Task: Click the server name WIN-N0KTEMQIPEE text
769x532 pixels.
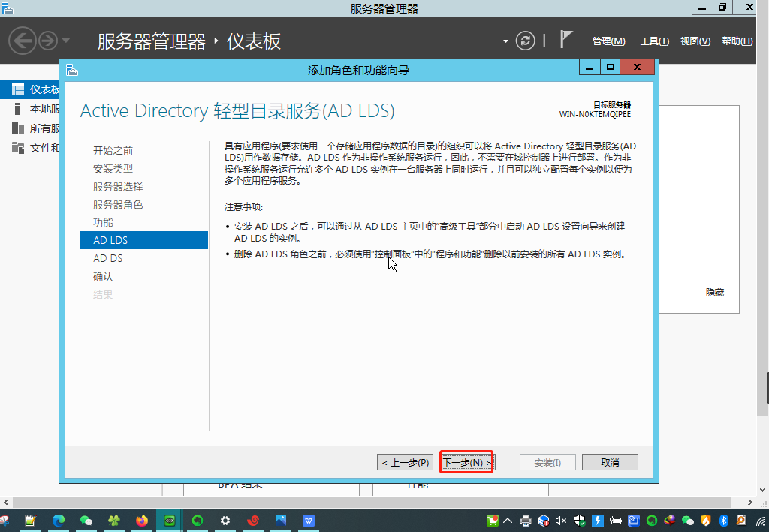Action: [595, 114]
